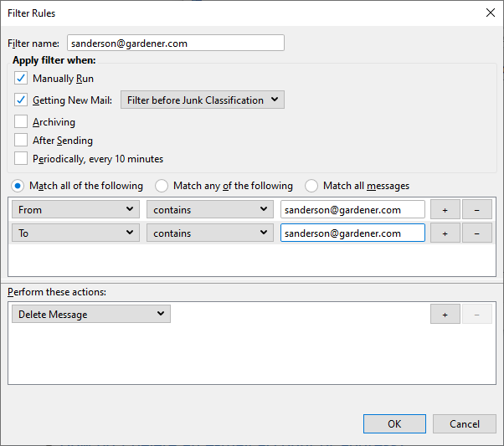Open the Filter before Junk Classification dropdown

pyautogui.click(x=202, y=100)
